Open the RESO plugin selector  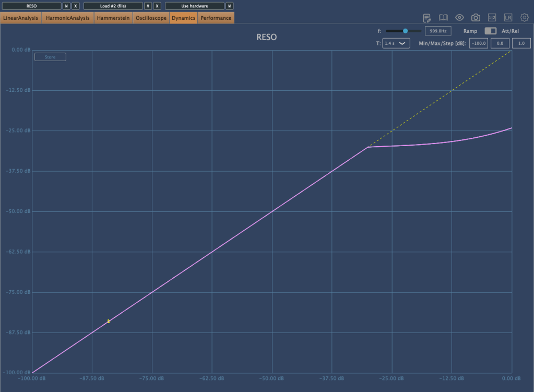31,6
